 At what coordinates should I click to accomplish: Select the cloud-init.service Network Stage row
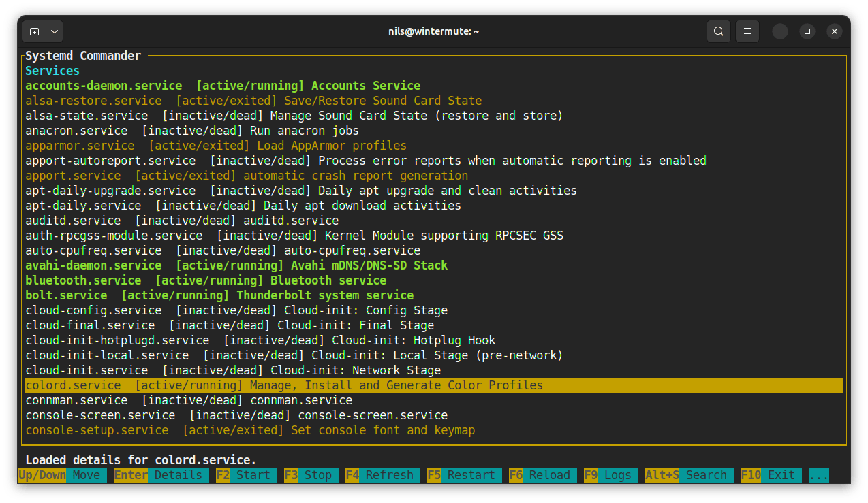(434, 370)
